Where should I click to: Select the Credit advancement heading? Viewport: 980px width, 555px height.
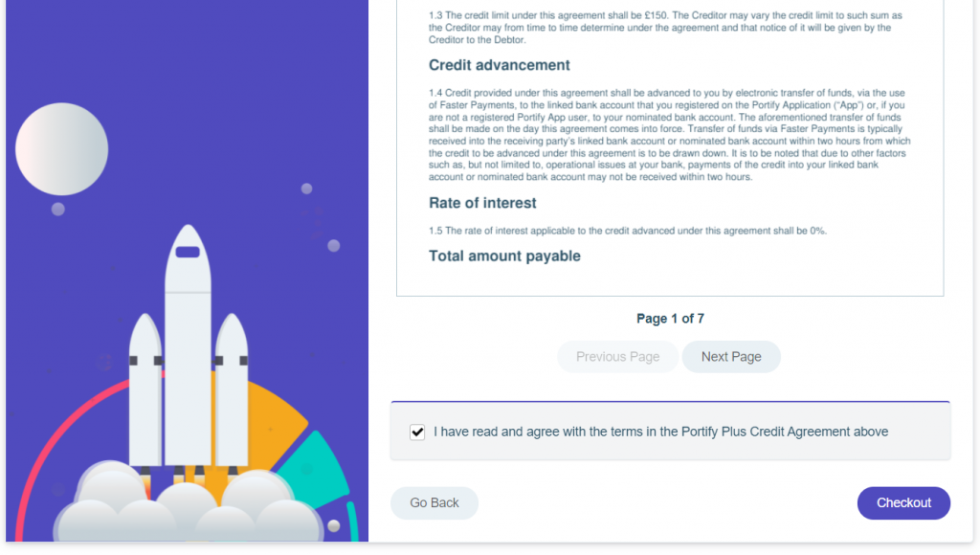(499, 65)
